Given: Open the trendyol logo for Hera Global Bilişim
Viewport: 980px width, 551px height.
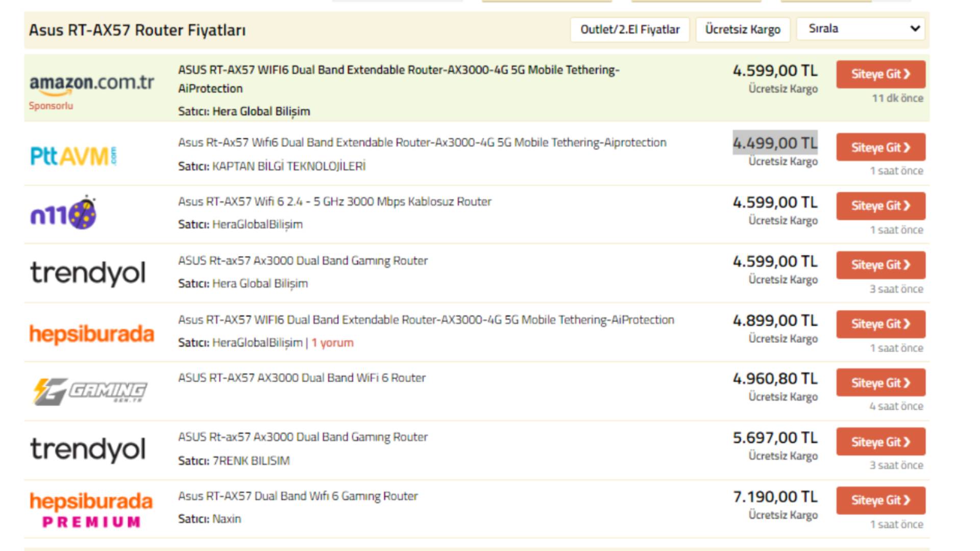Looking at the screenshot, I should tap(88, 273).
